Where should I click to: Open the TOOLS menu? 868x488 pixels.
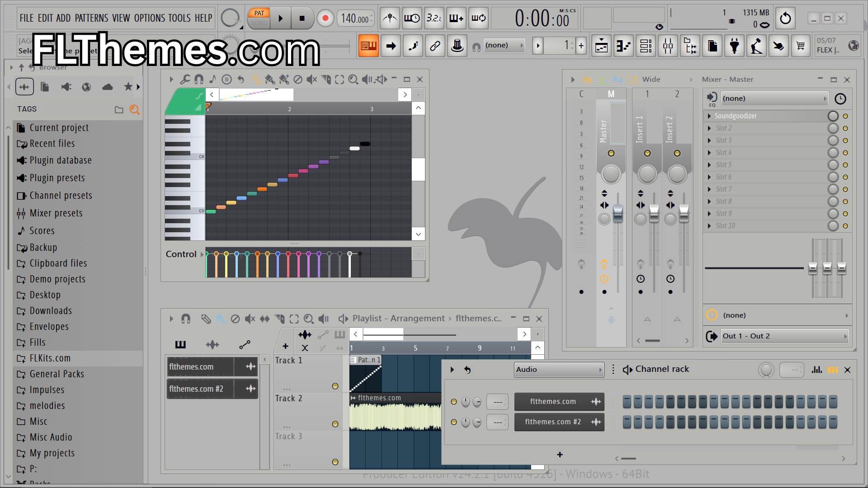[x=179, y=18]
